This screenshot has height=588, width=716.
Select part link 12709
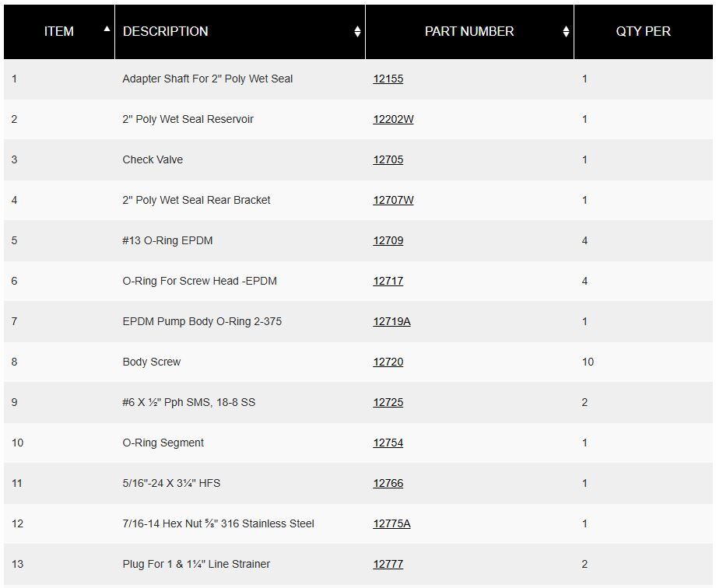click(388, 240)
